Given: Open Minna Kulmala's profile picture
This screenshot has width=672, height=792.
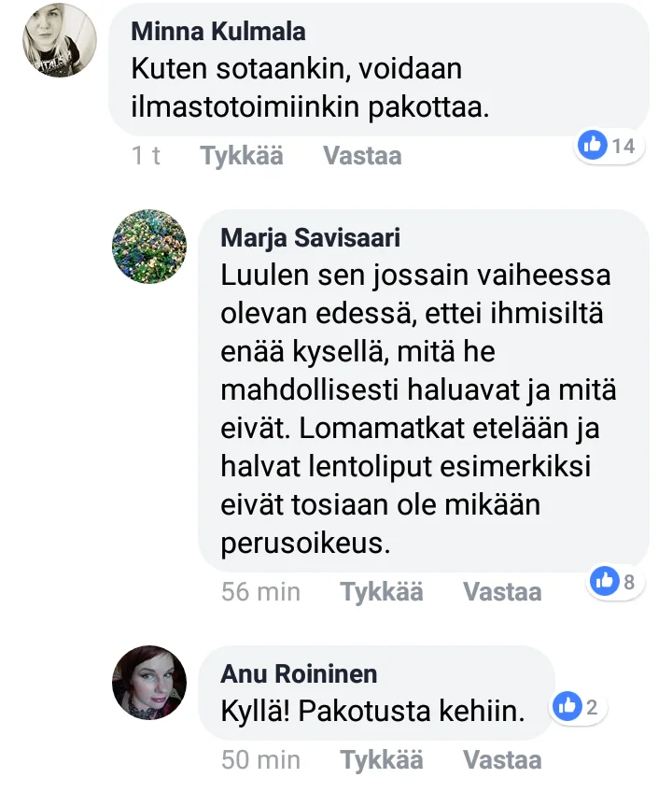Looking at the screenshot, I should tap(59, 40).
